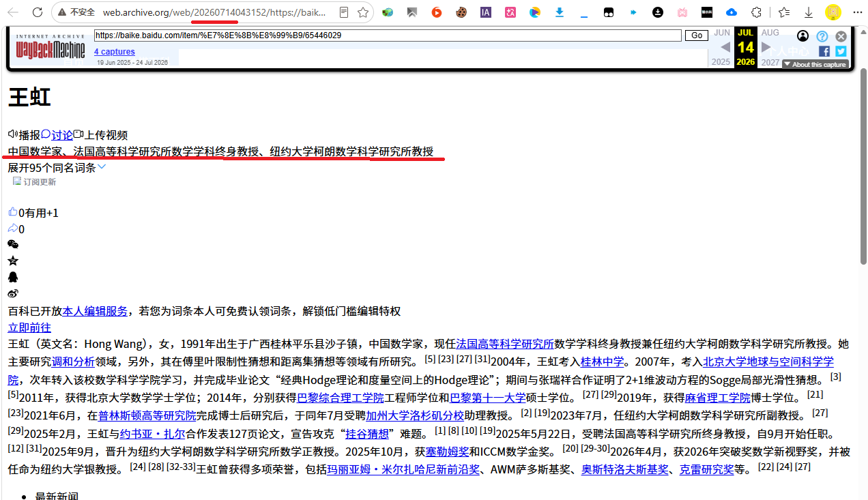Share capture via Wayback Twitter icon
This screenshot has width=868, height=500.
(x=841, y=51)
